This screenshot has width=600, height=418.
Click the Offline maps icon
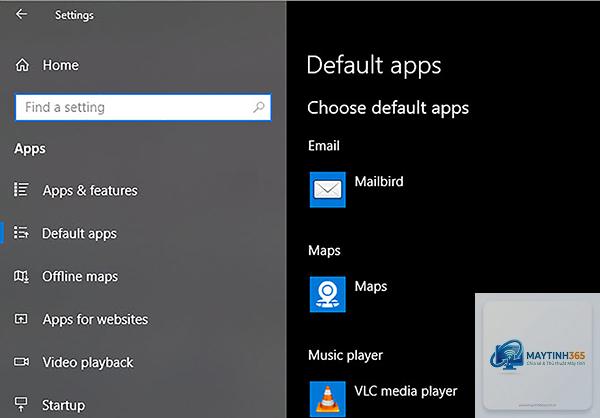click(x=21, y=276)
